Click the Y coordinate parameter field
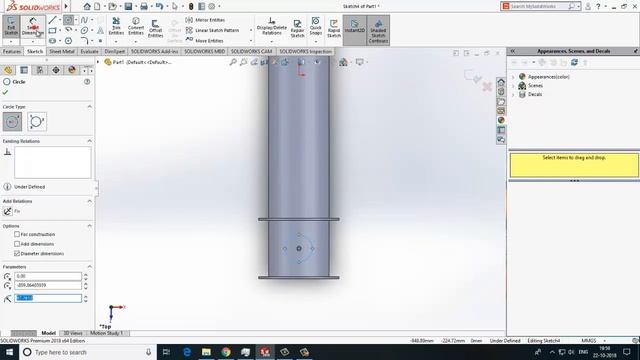Viewport: 640px width, 360px height. coord(48,285)
